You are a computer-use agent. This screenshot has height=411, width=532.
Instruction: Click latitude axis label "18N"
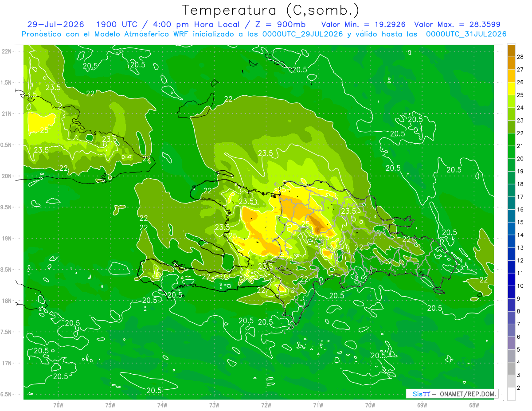pyautogui.click(x=7, y=301)
